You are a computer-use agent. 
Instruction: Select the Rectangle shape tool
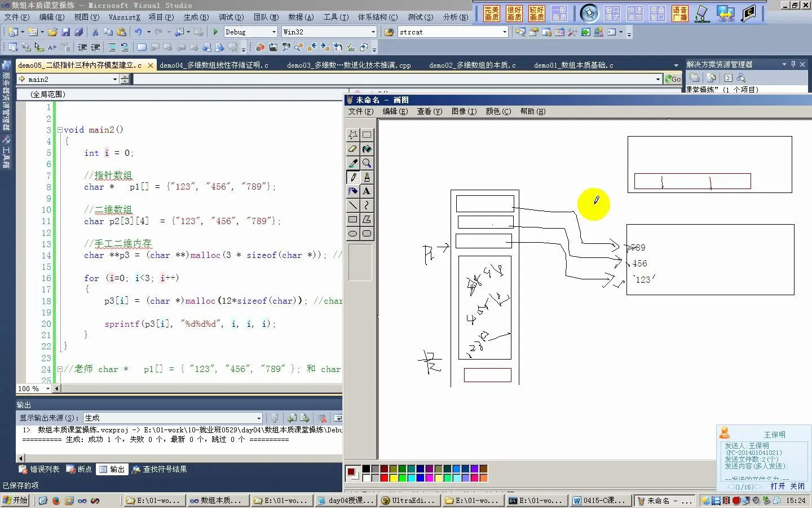[x=353, y=219]
